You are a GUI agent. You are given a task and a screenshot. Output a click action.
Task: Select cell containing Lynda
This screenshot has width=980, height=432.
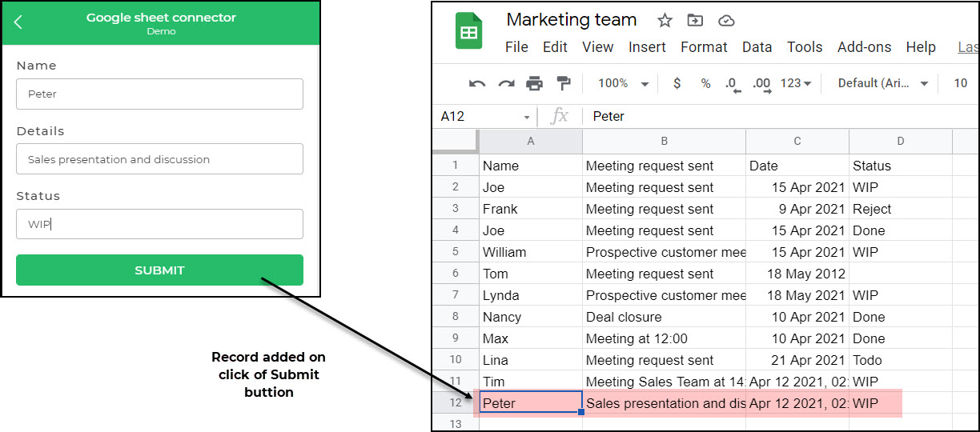[x=530, y=295]
